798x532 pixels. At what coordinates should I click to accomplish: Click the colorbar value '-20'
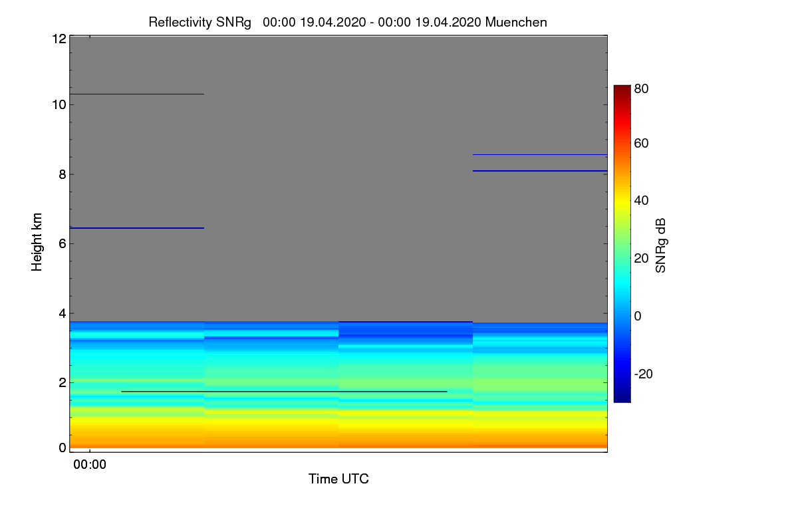click(x=644, y=374)
